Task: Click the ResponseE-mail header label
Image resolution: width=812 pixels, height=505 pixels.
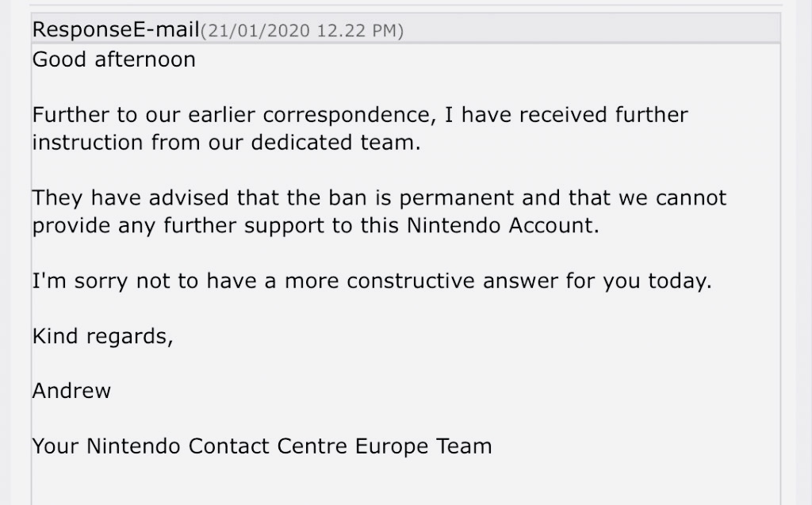Action: click(x=116, y=29)
